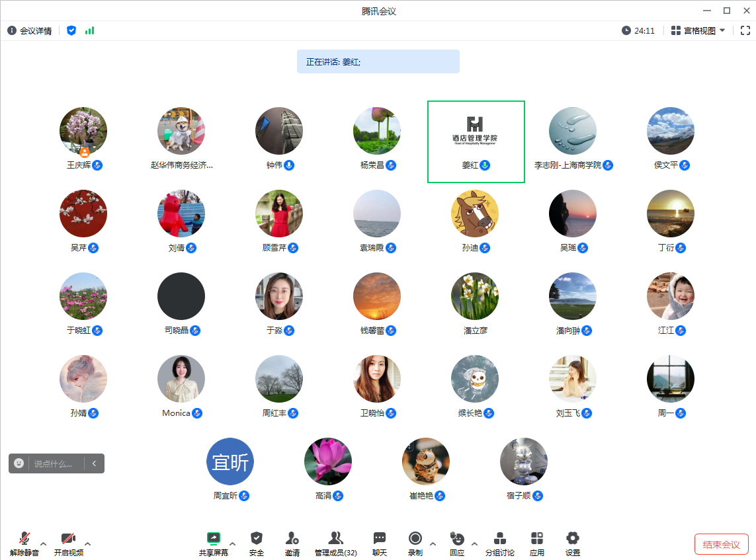Expand the arrow next to 解除静音
The height and width of the screenshot is (560, 756).
pos(44,544)
